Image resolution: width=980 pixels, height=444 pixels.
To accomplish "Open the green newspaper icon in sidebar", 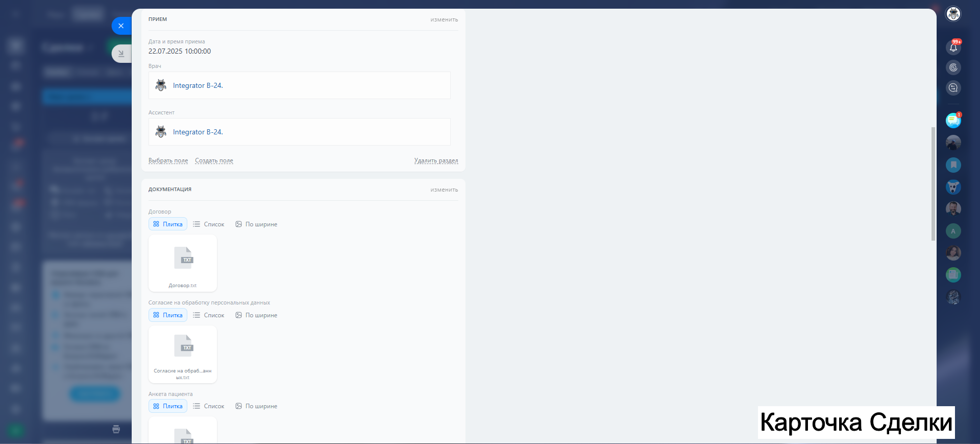I will (953, 275).
